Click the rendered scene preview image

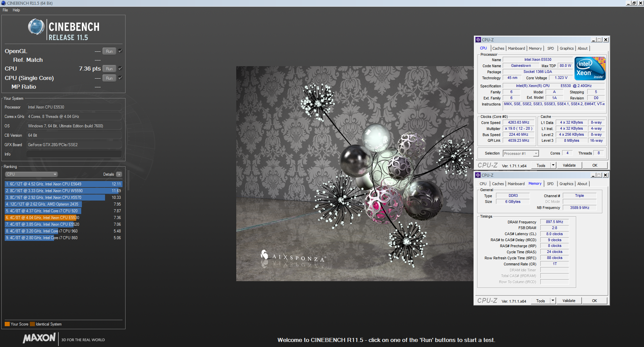355,174
